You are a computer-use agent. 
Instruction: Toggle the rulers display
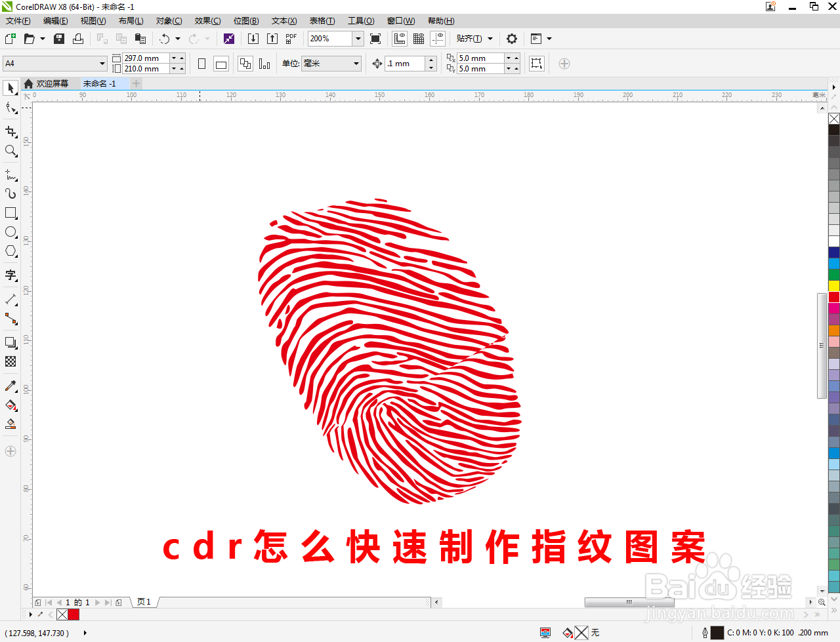[x=400, y=39]
